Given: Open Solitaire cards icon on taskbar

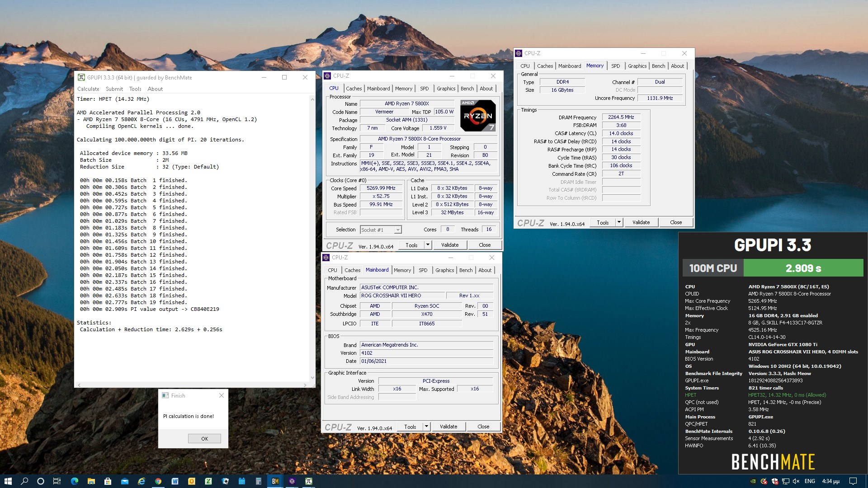Looking at the screenshot, I should coord(225,481).
